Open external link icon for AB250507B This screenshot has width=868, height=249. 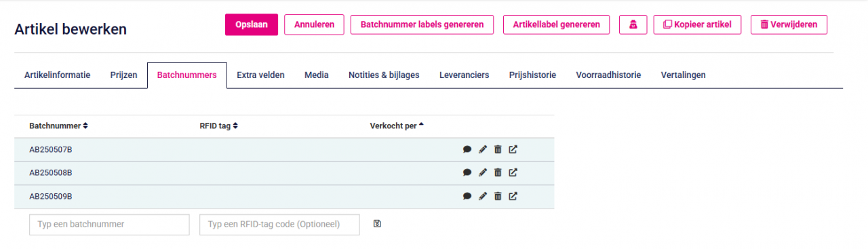point(513,150)
